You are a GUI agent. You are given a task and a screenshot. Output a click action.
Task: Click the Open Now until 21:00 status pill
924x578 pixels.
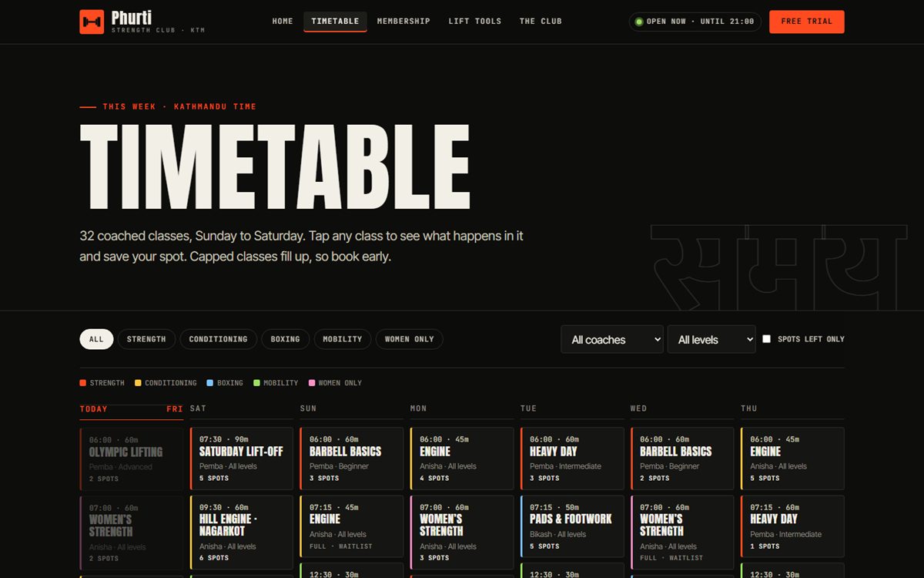click(x=695, y=22)
